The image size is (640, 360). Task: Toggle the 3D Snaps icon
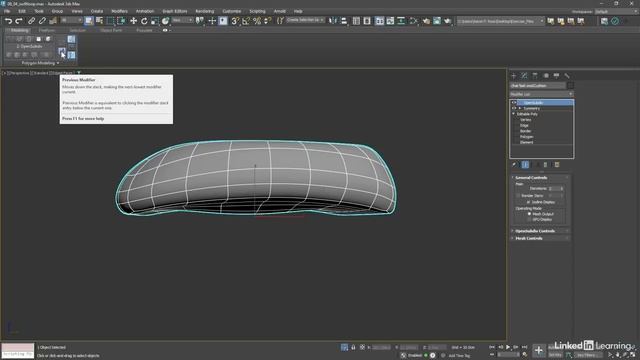click(235, 21)
